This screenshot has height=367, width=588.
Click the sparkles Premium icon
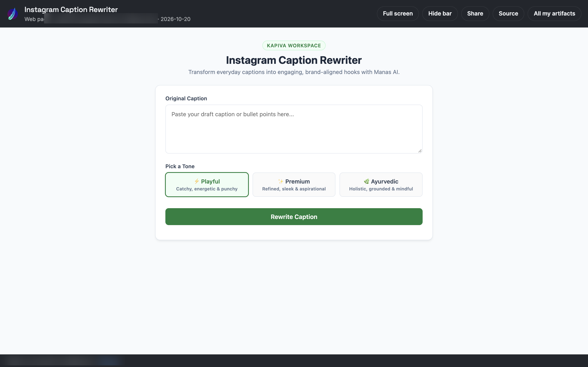(281, 181)
